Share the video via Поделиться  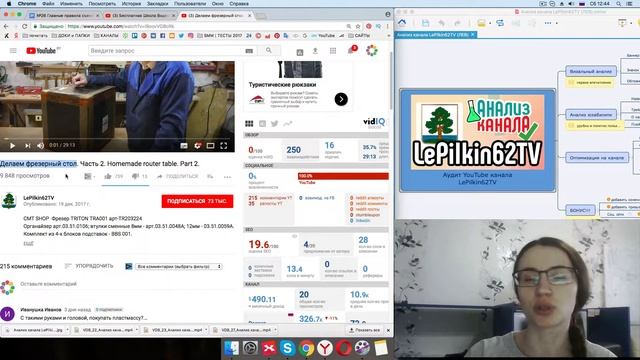point(177,176)
